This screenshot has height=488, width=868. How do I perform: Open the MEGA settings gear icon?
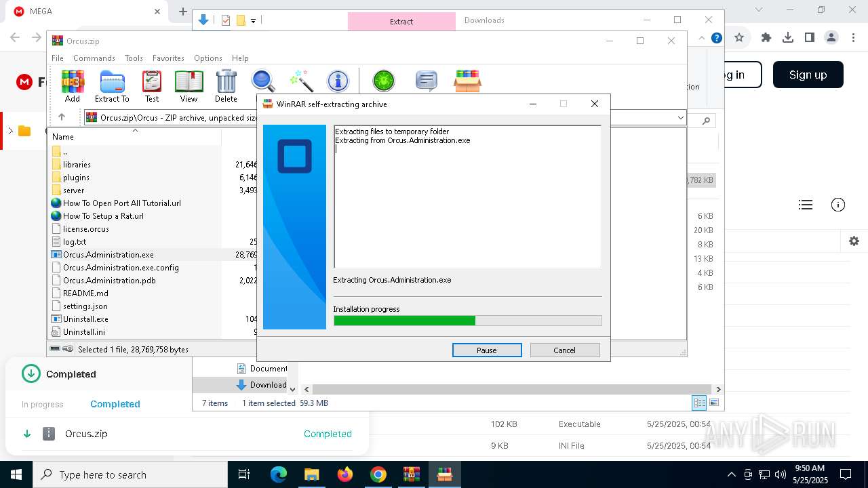[854, 241]
